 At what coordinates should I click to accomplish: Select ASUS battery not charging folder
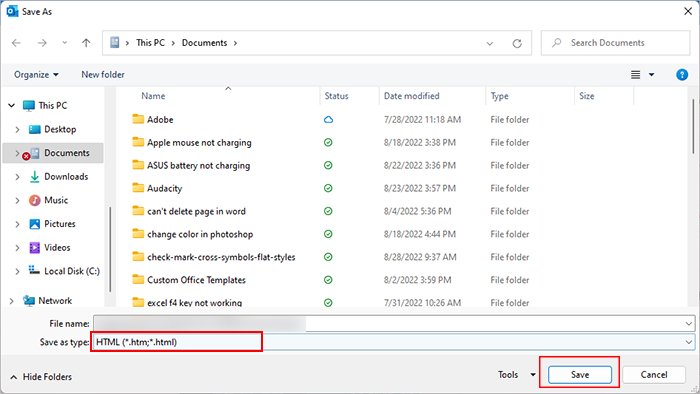[198, 166]
